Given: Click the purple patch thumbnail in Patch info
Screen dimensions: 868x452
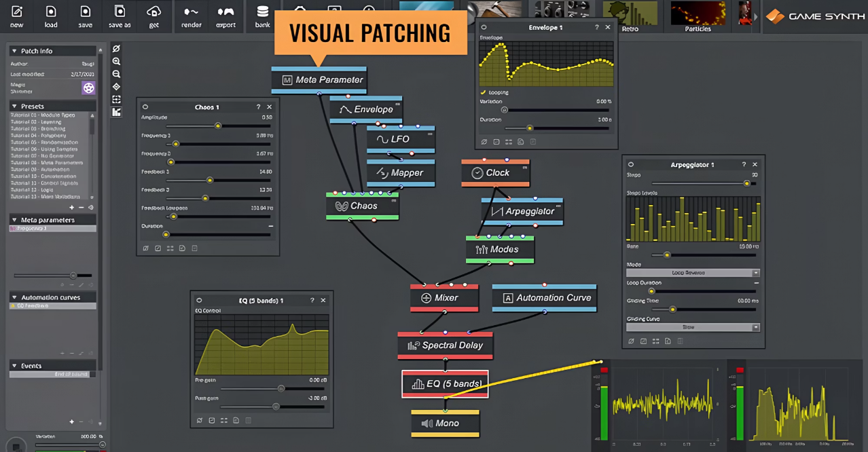Looking at the screenshot, I should [89, 88].
